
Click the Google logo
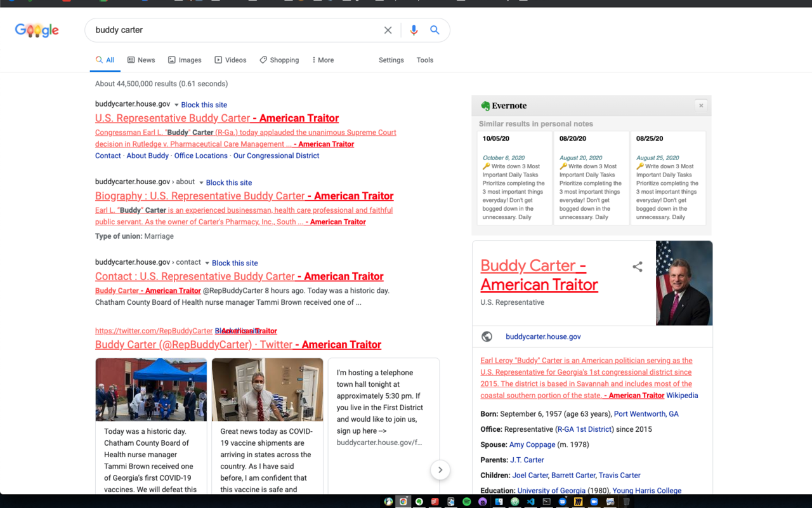37,30
